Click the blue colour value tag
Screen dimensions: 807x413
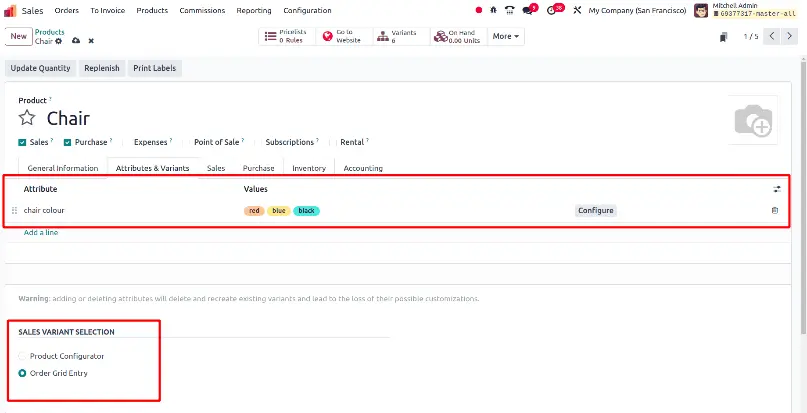pyautogui.click(x=279, y=211)
